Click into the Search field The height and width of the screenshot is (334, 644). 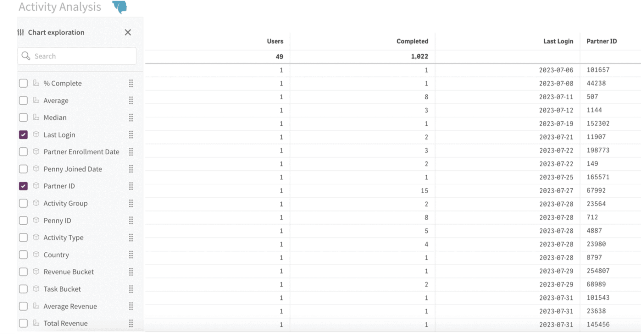click(77, 56)
